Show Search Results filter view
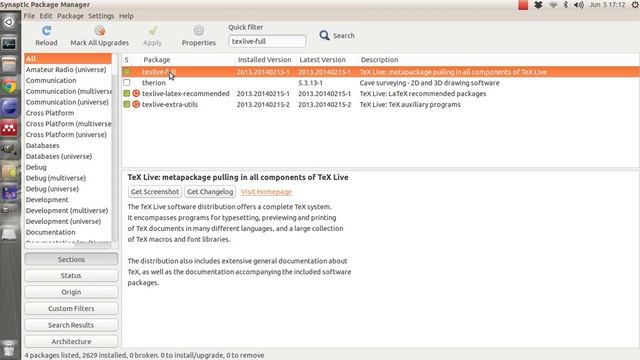 pyautogui.click(x=71, y=325)
